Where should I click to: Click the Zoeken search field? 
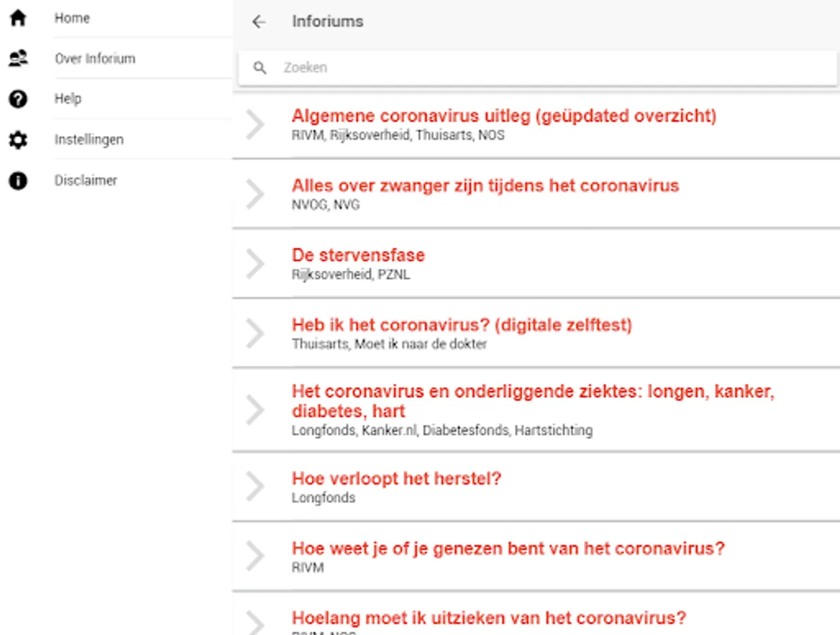tap(536, 68)
